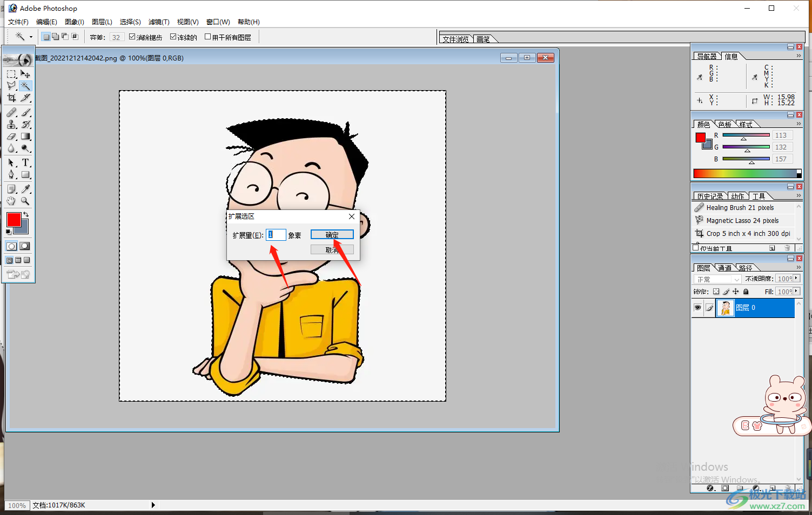Switch to Quick Mask mode

pos(25,246)
